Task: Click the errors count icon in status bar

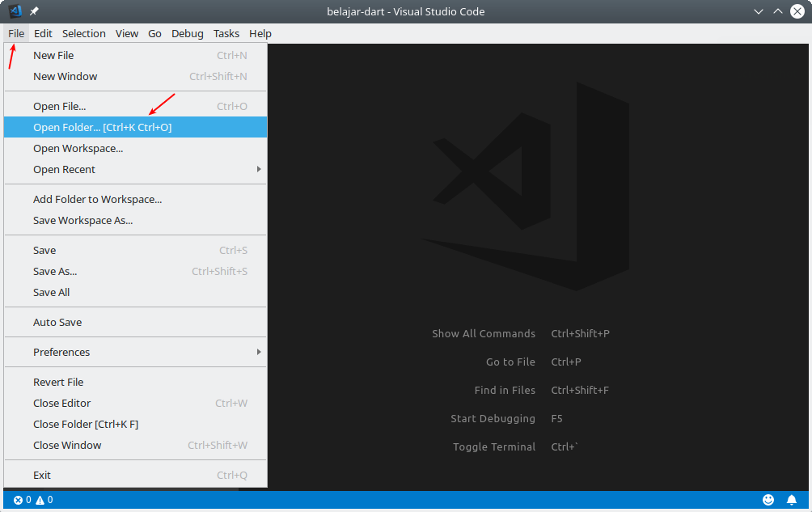Action: [x=18, y=500]
